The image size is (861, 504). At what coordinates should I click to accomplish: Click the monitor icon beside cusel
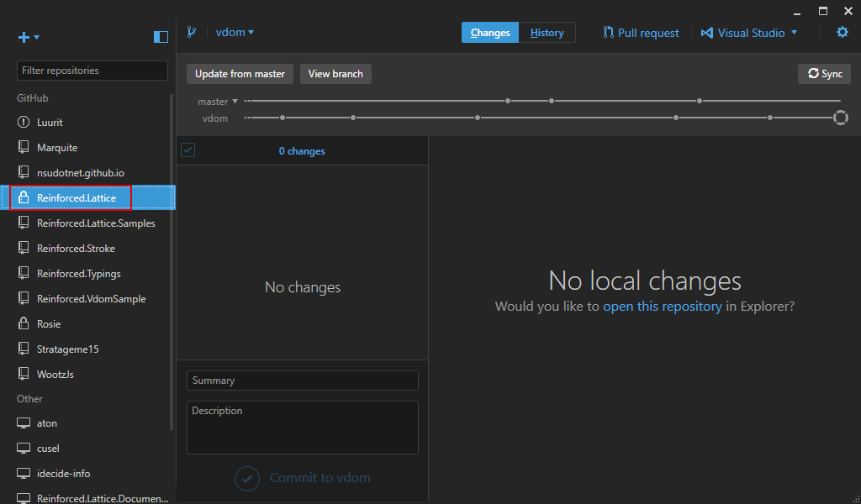click(24, 449)
